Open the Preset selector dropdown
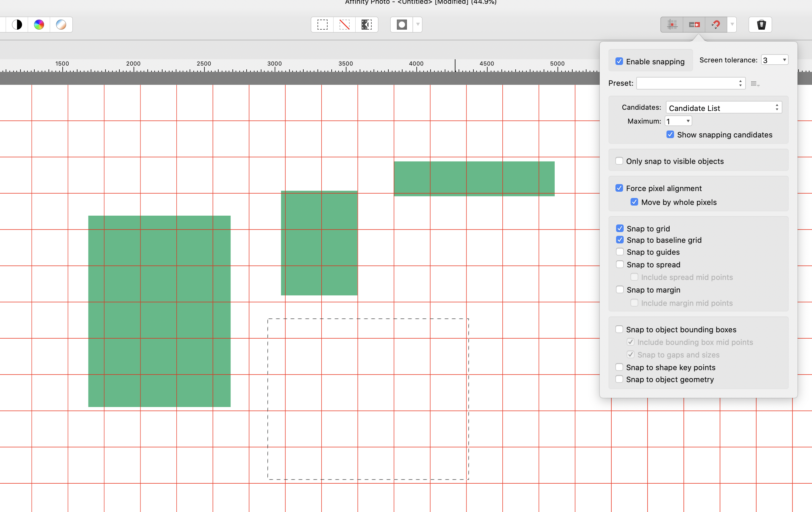 click(x=691, y=83)
